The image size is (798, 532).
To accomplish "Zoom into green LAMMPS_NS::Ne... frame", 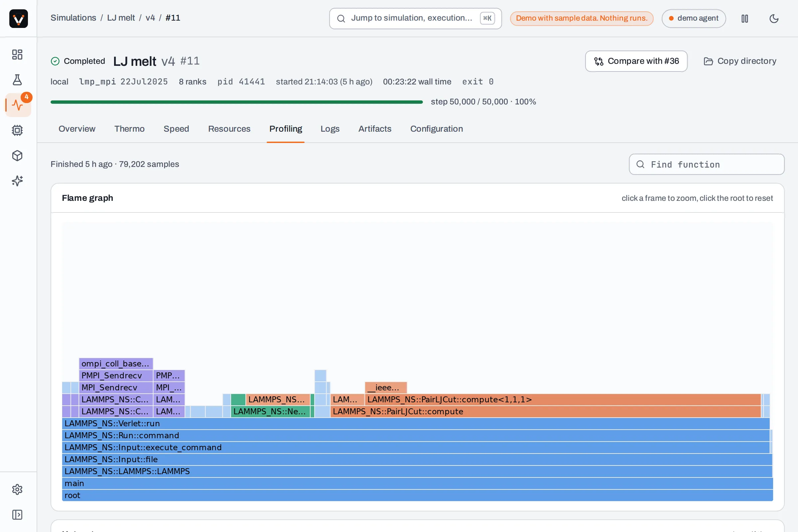I will 270,412.
